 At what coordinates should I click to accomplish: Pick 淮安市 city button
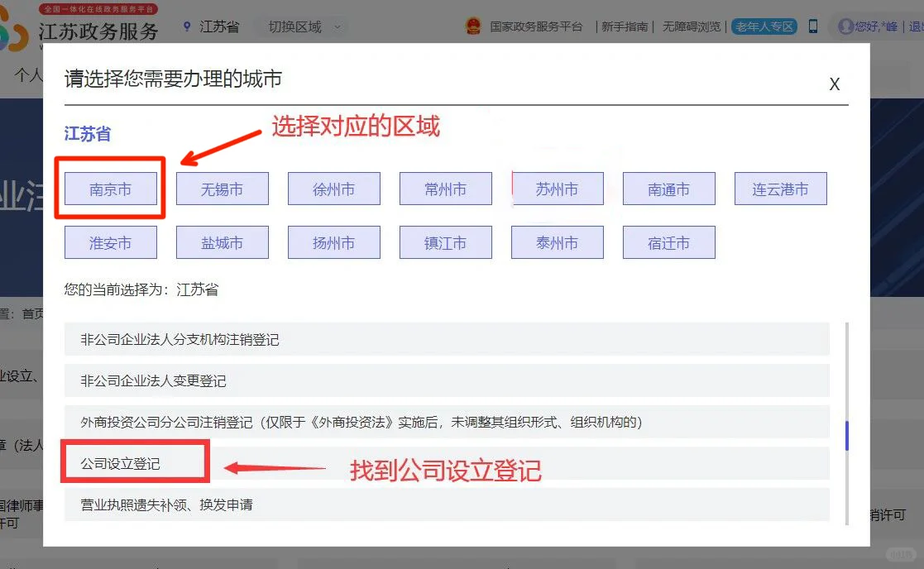[110, 243]
